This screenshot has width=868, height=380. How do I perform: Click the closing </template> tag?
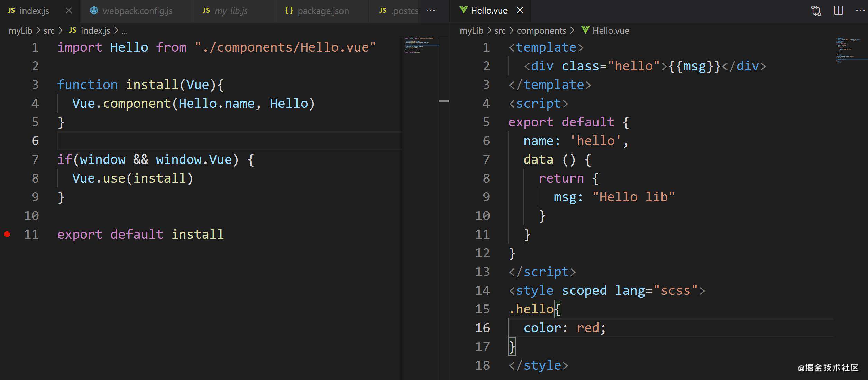(x=550, y=85)
